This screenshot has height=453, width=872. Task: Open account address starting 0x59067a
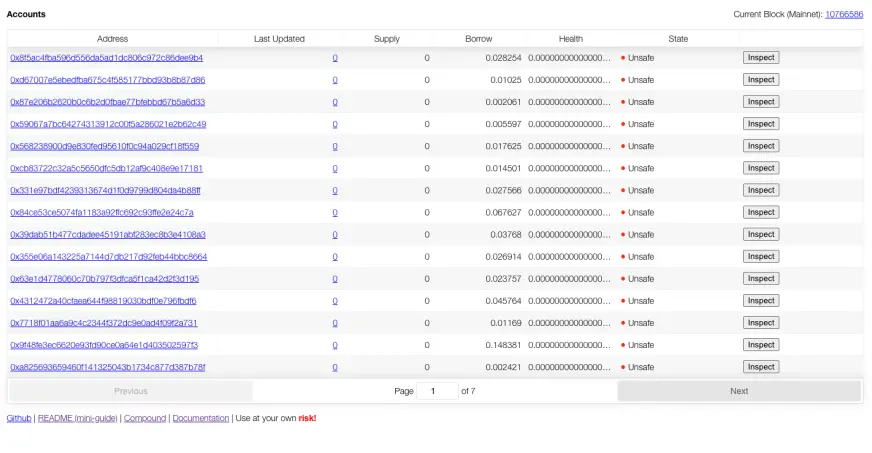pos(108,124)
